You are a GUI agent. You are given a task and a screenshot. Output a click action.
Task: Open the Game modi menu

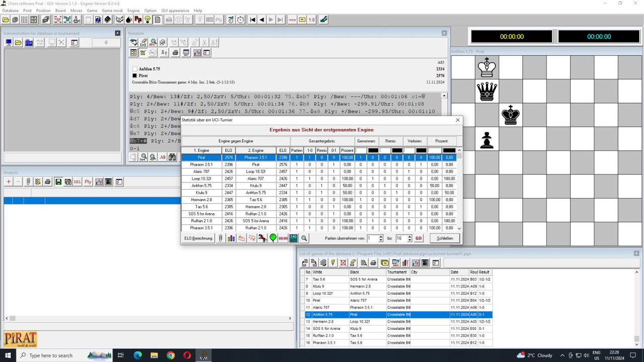pyautogui.click(x=112, y=11)
